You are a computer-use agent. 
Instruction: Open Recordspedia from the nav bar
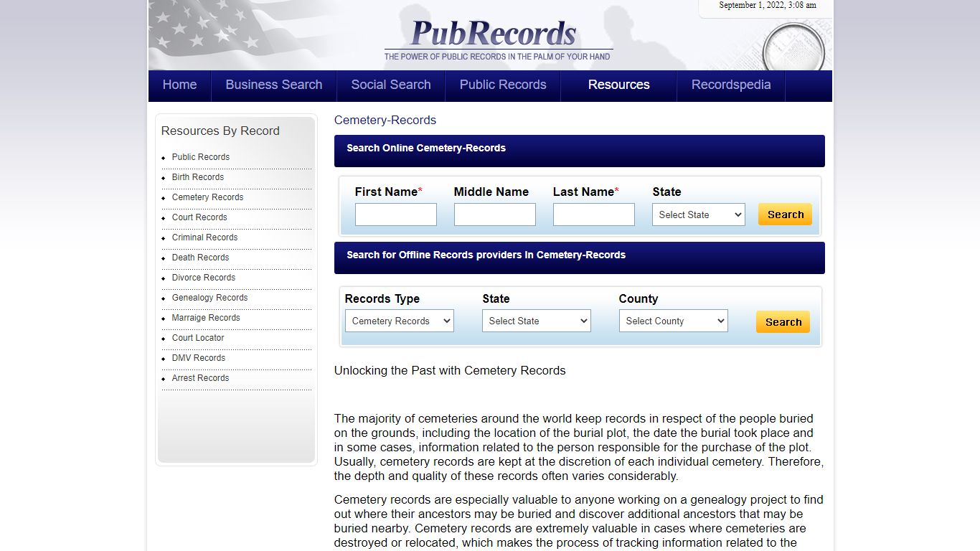[731, 85]
